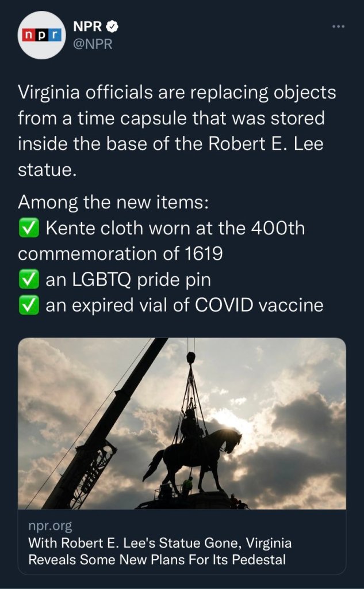Click the green checkmark before LGBTQ pride pin
Viewport: 364px width, 589px height.
click(x=29, y=280)
